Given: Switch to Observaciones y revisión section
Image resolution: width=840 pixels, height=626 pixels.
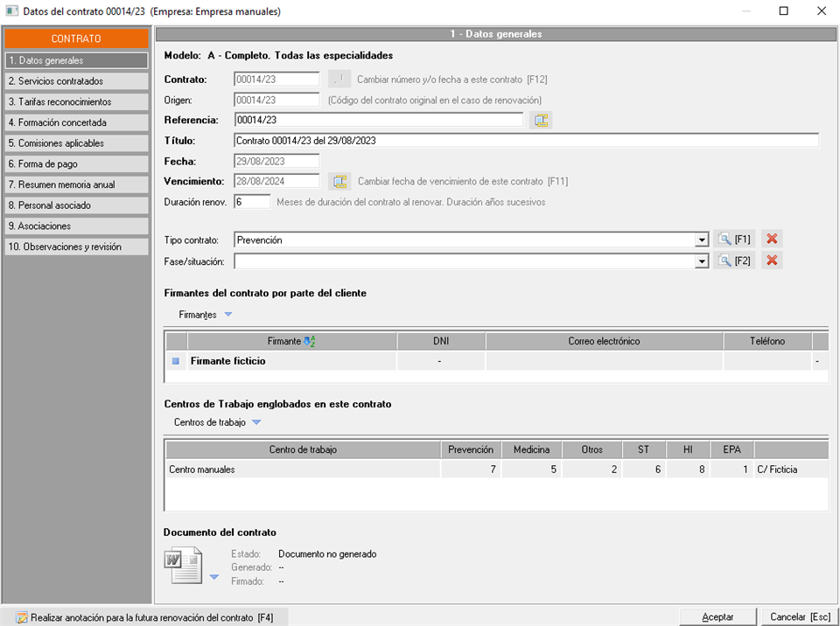Looking at the screenshot, I should pyautogui.click(x=75, y=247).
